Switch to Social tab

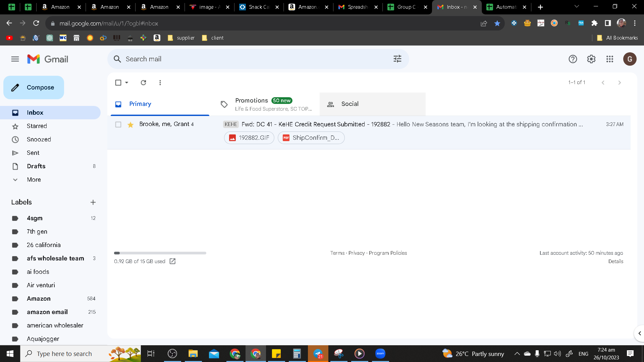pos(373,104)
